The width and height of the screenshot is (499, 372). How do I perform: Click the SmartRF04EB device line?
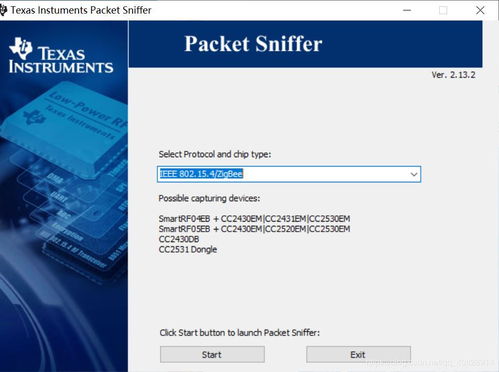pos(254,219)
